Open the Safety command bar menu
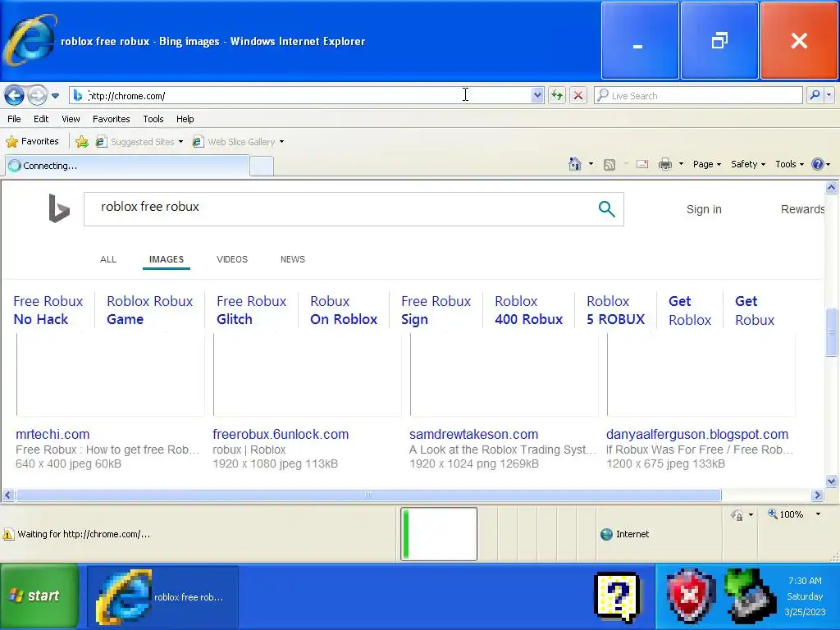 click(748, 164)
